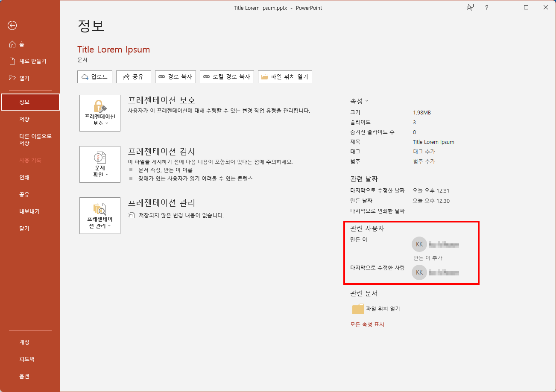Click the 오늘 오후 12:31 modified date
The image size is (556, 392).
click(431, 190)
